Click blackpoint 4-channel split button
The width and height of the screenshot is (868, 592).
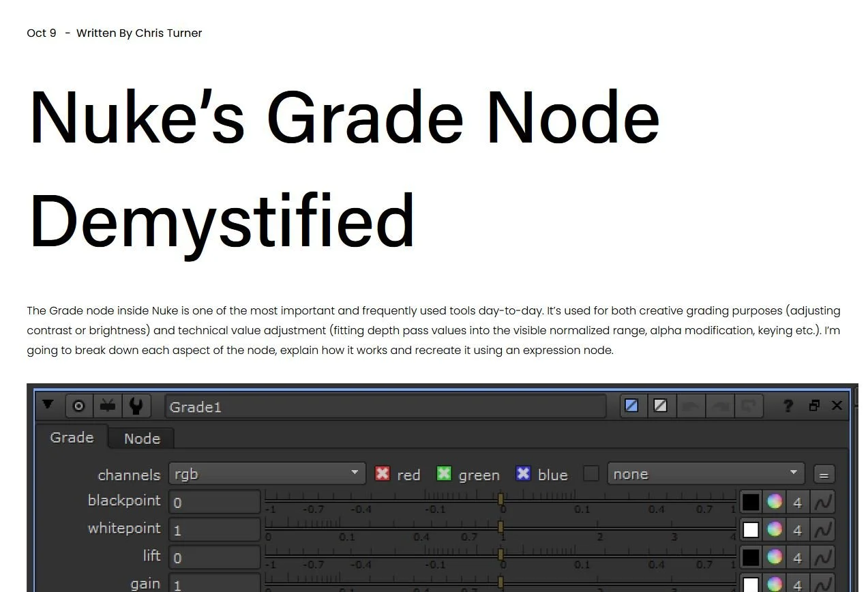point(797,502)
